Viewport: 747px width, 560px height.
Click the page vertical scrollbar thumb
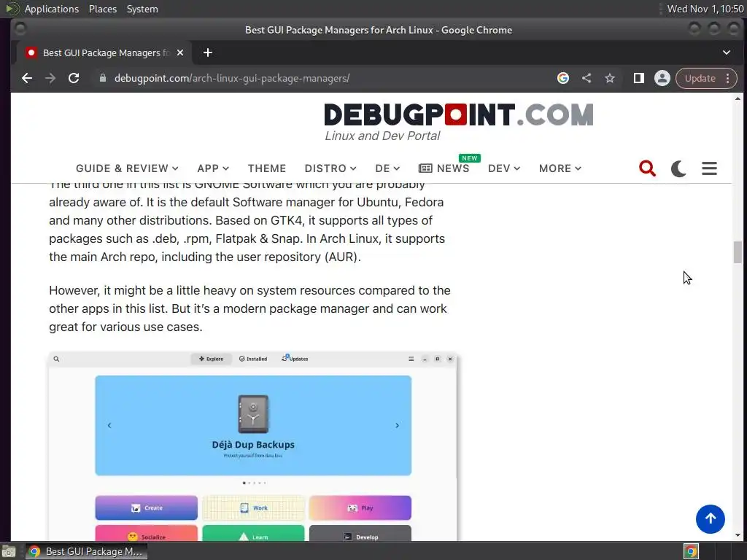pos(738,252)
